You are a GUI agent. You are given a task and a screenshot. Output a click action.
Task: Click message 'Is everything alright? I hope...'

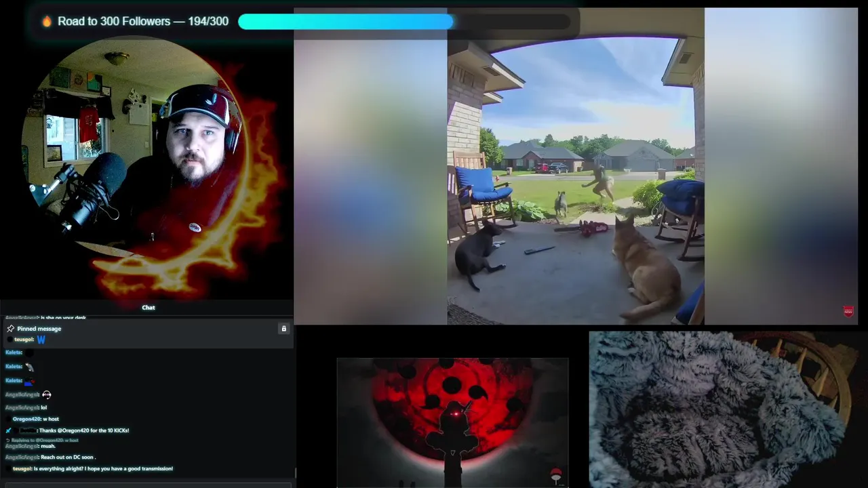pos(103,468)
